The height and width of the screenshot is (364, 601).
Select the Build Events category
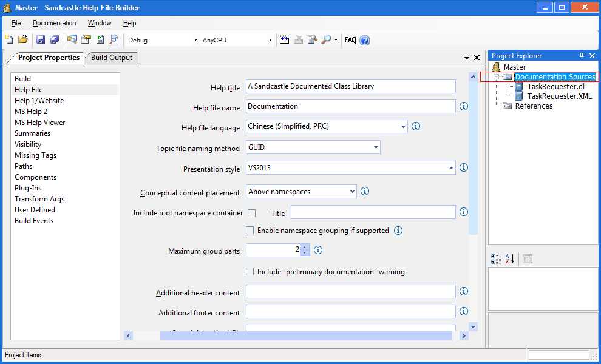pyautogui.click(x=65, y=221)
